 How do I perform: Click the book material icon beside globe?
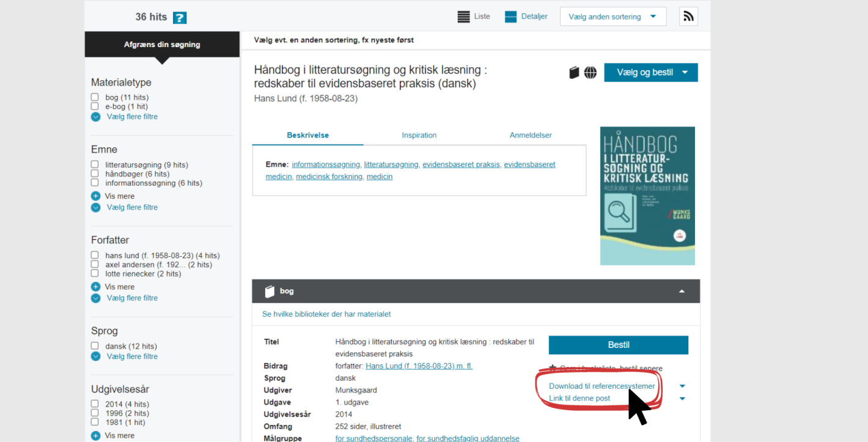574,73
